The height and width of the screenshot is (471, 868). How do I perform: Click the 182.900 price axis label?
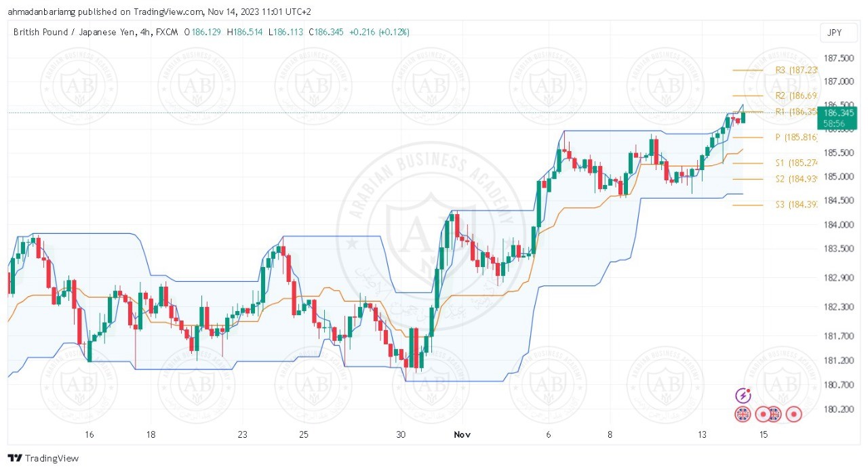(x=840, y=278)
